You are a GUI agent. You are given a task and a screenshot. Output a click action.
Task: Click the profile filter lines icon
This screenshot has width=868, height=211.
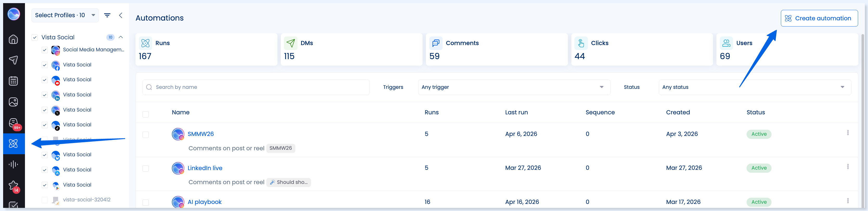tap(107, 15)
